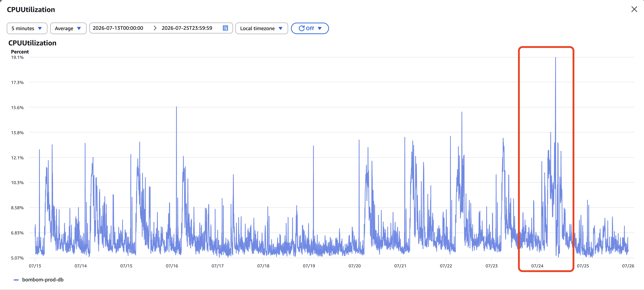Click the 07/13 x-axis label
This screenshot has height=290, width=644.
click(x=35, y=266)
